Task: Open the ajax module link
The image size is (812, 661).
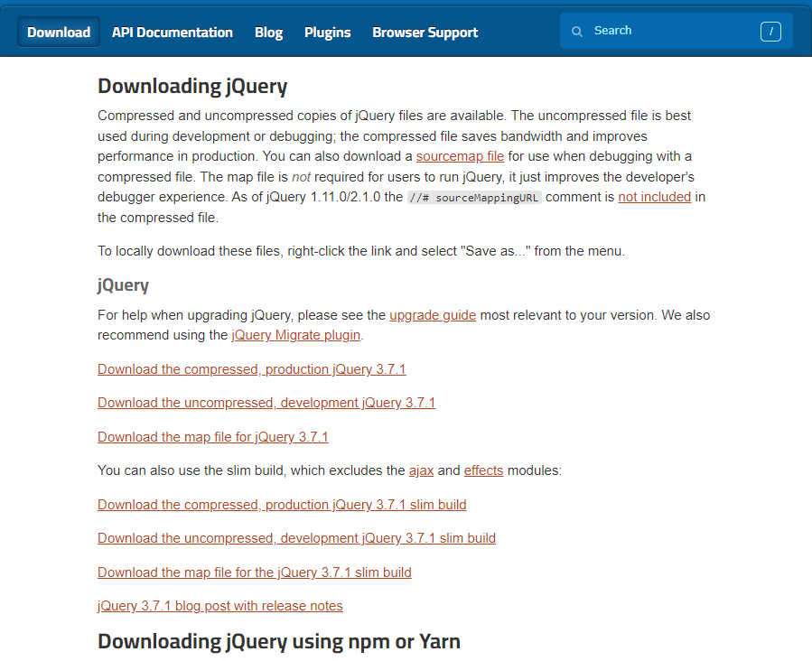Action: (x=421, y=470)
